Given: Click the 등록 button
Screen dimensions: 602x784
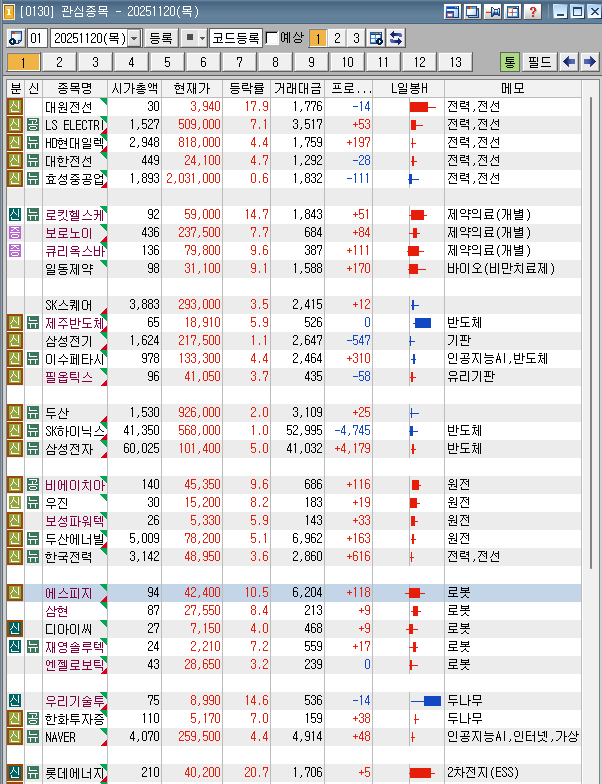Looking at the screenshot, I should (x=160, y=38).
